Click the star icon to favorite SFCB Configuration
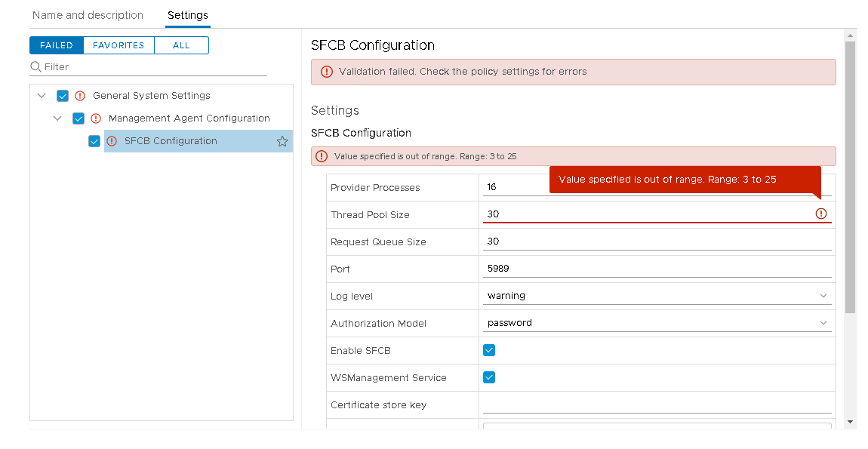 pyautogui.click(x=282, y=140)
